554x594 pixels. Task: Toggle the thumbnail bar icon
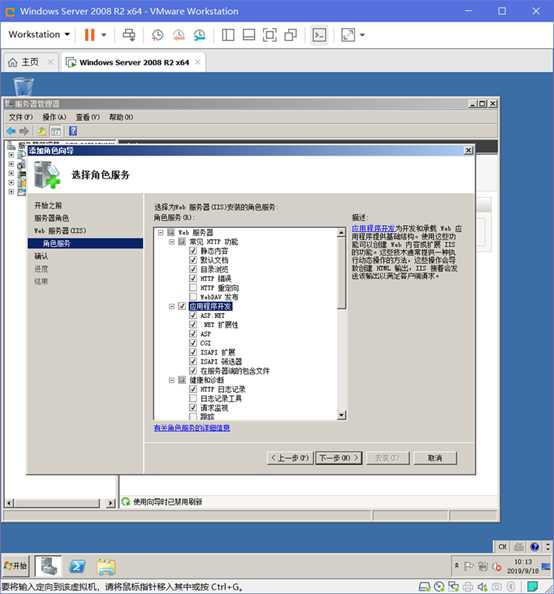249,35
